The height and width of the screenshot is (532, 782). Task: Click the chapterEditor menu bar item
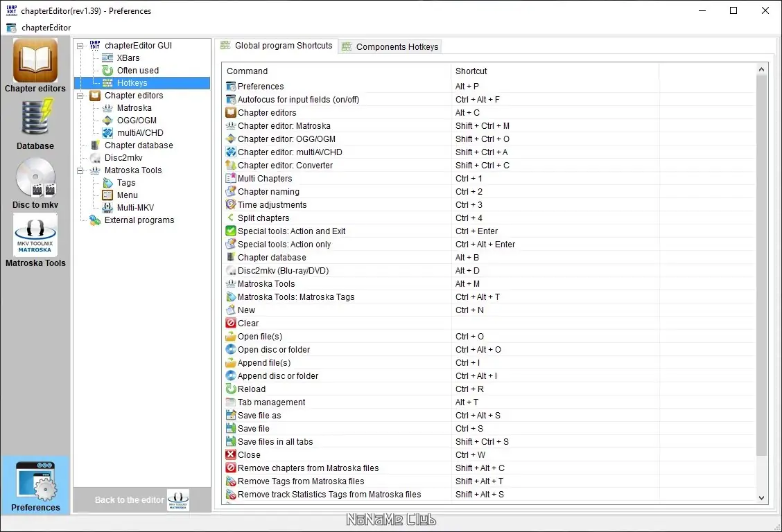(x=46, y=28)
